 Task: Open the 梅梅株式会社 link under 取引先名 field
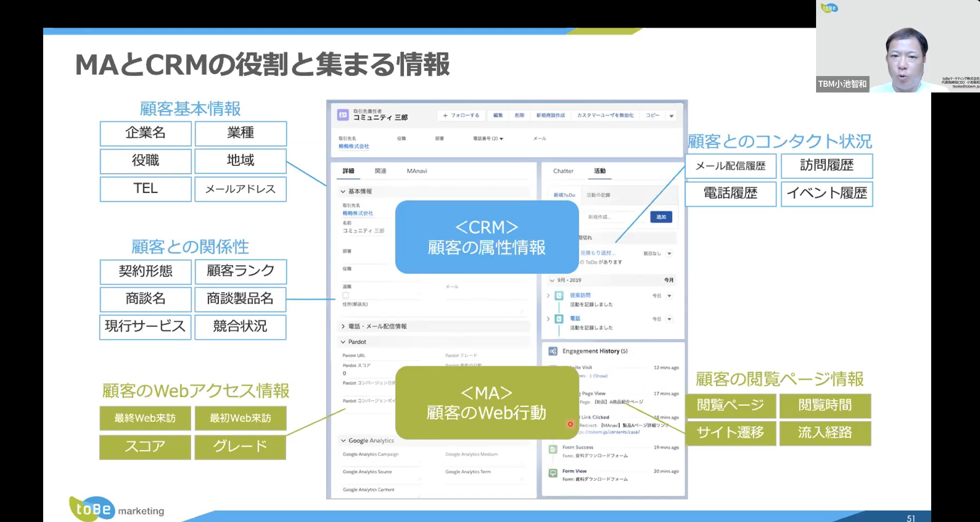tap(358, 213)
